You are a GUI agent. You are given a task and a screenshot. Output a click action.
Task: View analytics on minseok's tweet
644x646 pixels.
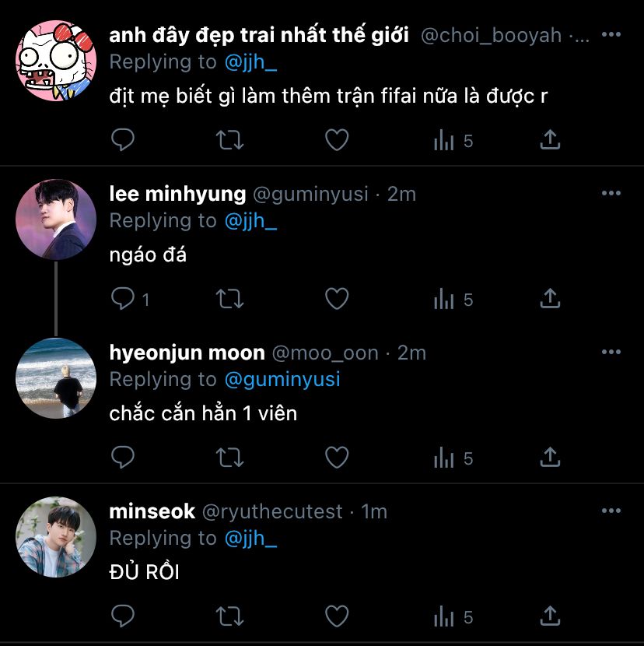[x=453, y=616]
